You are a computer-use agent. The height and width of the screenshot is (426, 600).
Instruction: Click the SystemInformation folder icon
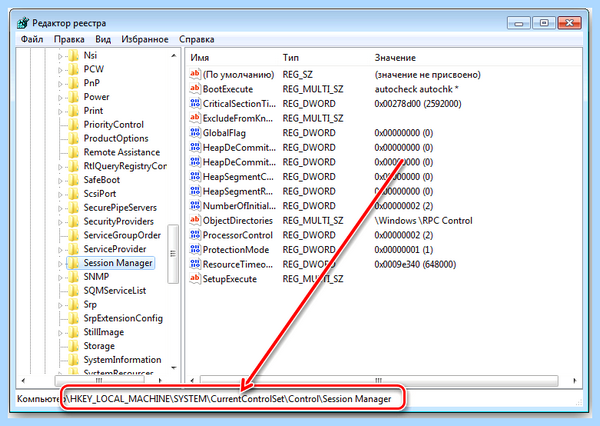click(x=73, y=360)
